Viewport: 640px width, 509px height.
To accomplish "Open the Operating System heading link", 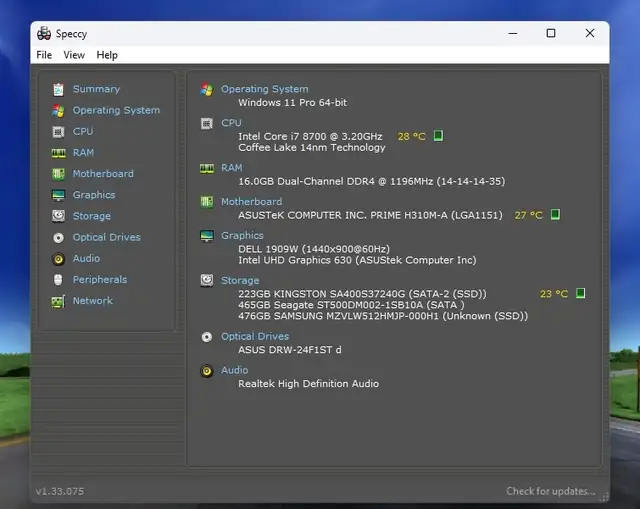I will [264, 89].
